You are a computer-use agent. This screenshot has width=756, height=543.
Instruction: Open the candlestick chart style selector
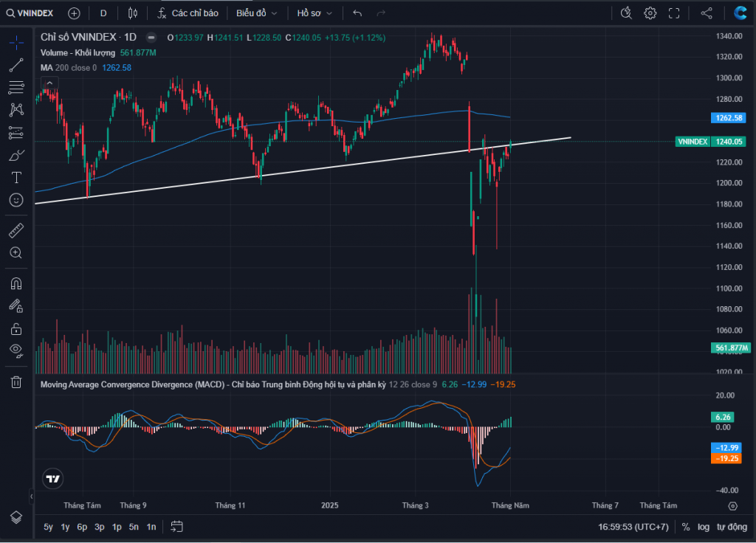133,13
